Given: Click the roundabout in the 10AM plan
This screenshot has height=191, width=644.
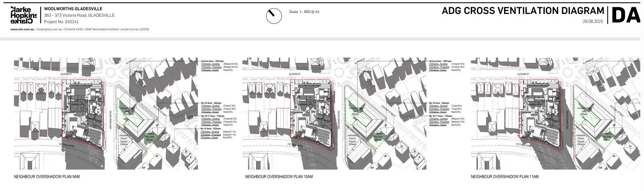Looking at the screenshot, I should point(339,73).
